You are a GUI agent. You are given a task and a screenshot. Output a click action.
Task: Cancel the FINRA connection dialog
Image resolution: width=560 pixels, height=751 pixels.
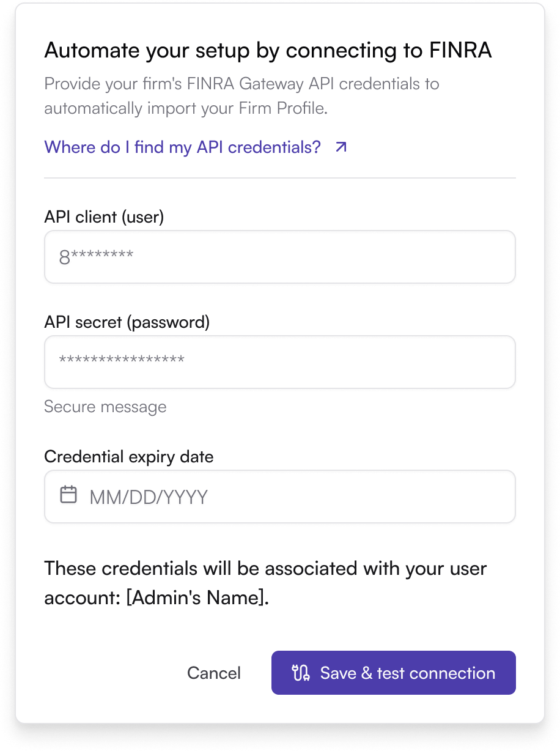pyautogui.click(x=214, y=673)
